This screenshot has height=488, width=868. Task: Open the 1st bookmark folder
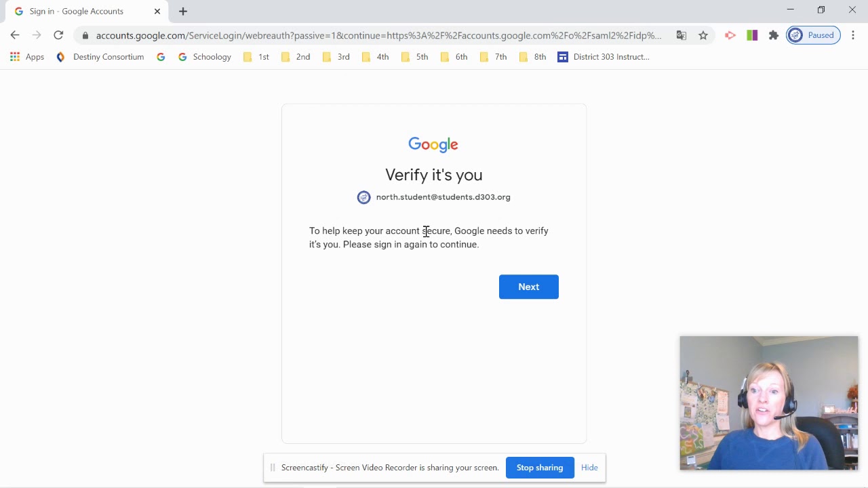point(256,57)
